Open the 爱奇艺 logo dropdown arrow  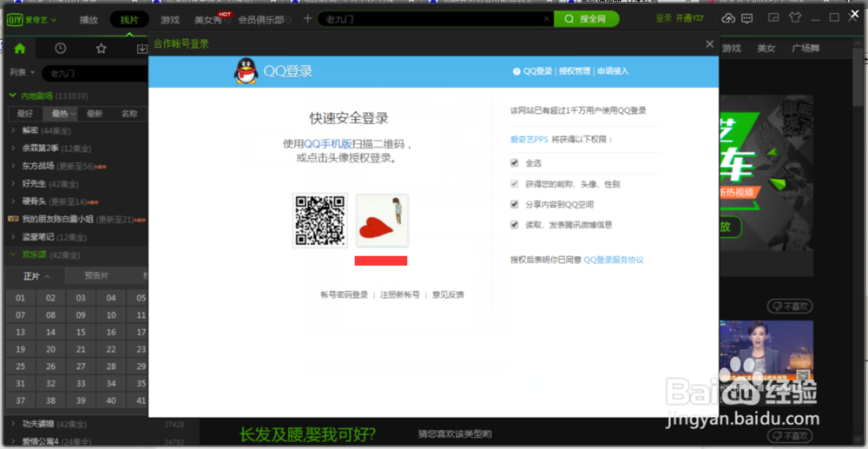click(54, 21)
